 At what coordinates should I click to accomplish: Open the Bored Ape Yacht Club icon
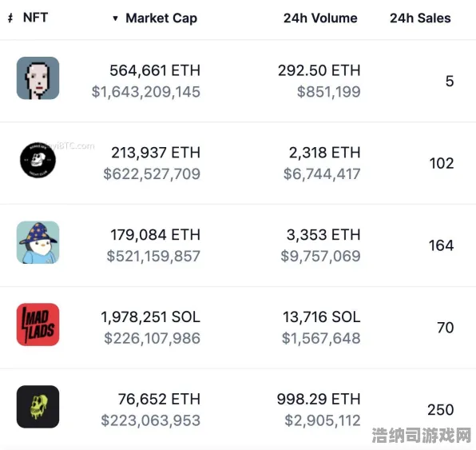[x=38, y=160]
